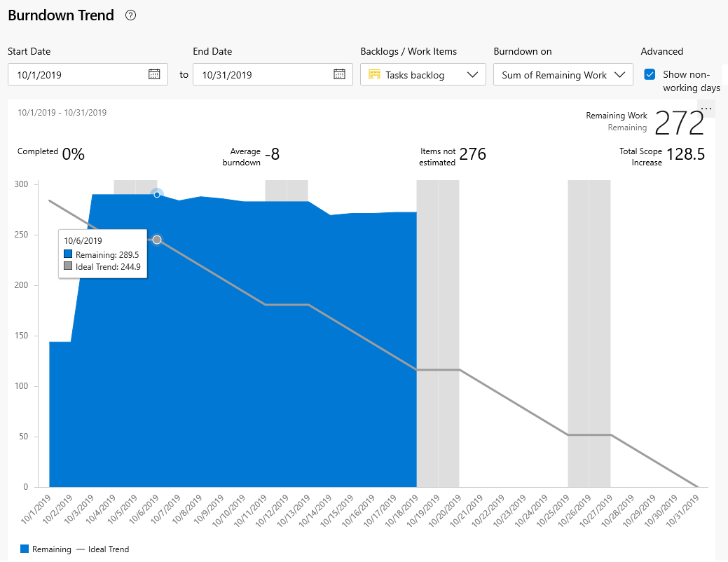Open the chart more options ellipsis
This screenshot has height=562, width=728.
(706, 109)
